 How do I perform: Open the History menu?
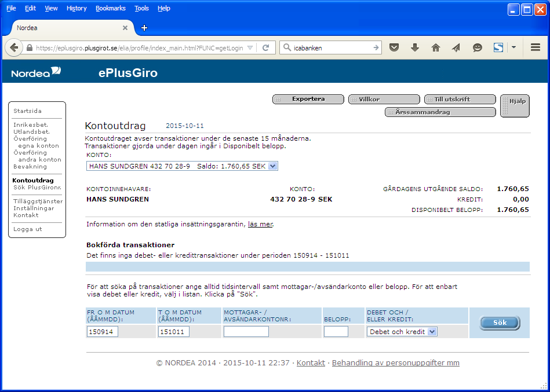click(x=77, y=8)
